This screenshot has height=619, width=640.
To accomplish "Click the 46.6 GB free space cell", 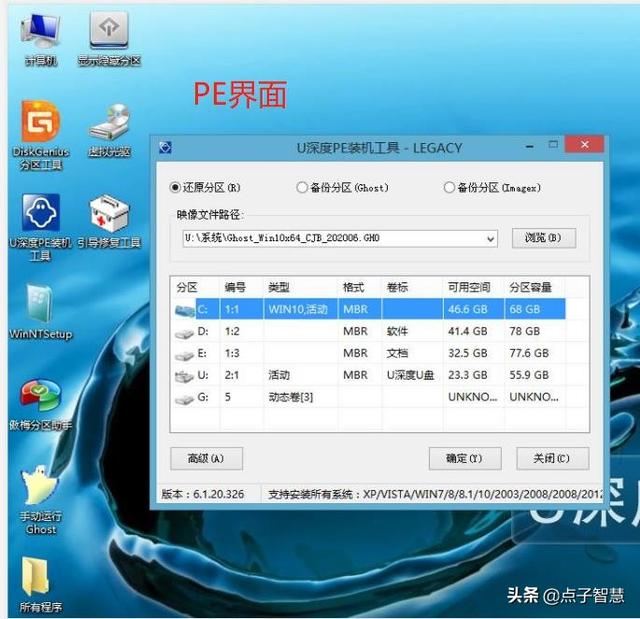I will point(473,309).
